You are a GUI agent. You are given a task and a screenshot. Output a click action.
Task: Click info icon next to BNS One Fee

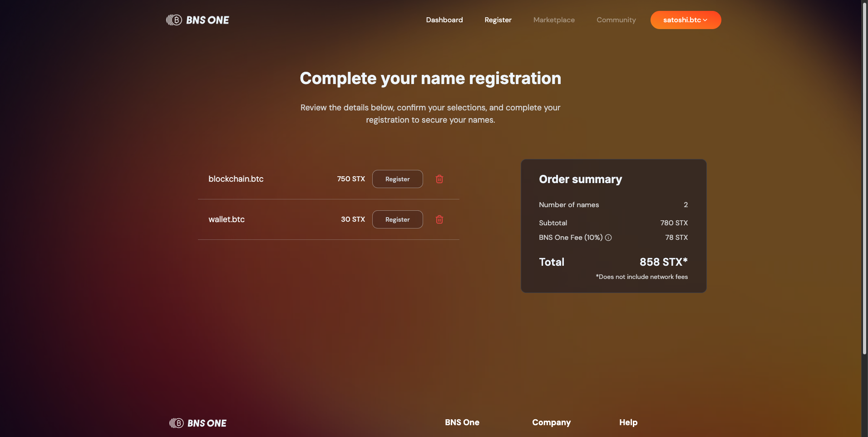[608, 238]
